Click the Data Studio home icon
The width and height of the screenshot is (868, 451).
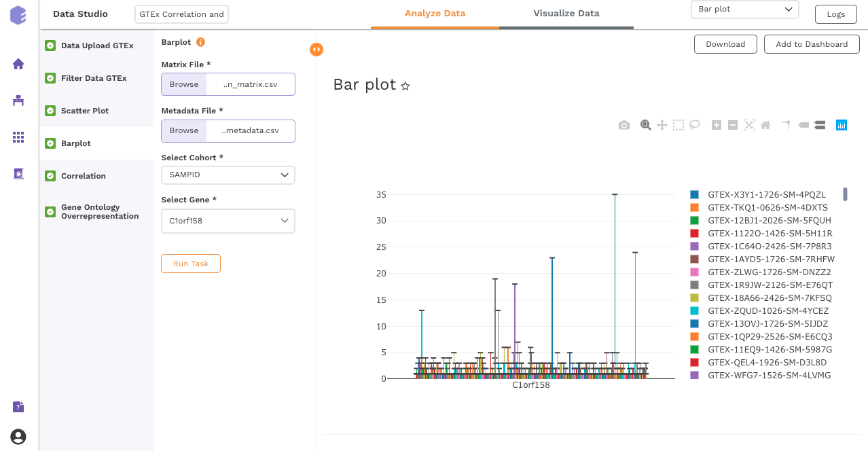(x=18, y=63)
